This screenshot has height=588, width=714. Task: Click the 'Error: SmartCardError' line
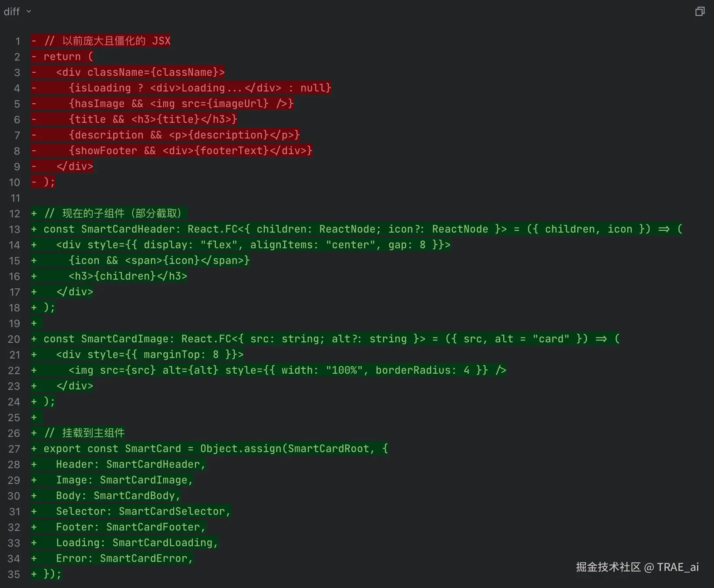[x=124, y=558]
